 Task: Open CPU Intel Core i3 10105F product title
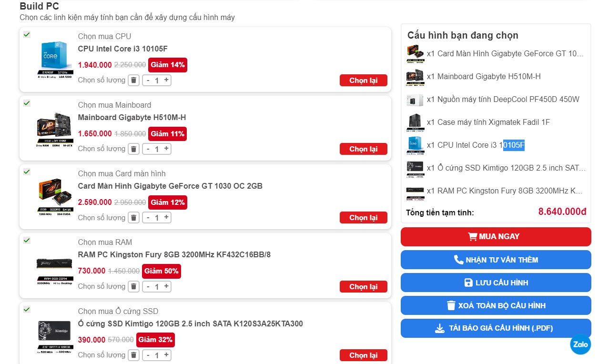coord(123,49)
